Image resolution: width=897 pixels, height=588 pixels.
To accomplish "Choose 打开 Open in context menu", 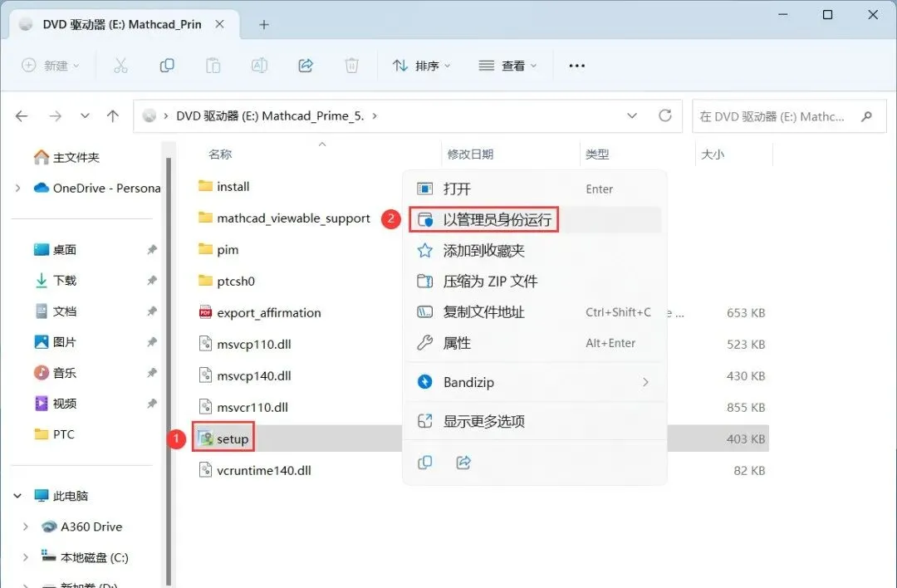I will click(x=535, y=189).
